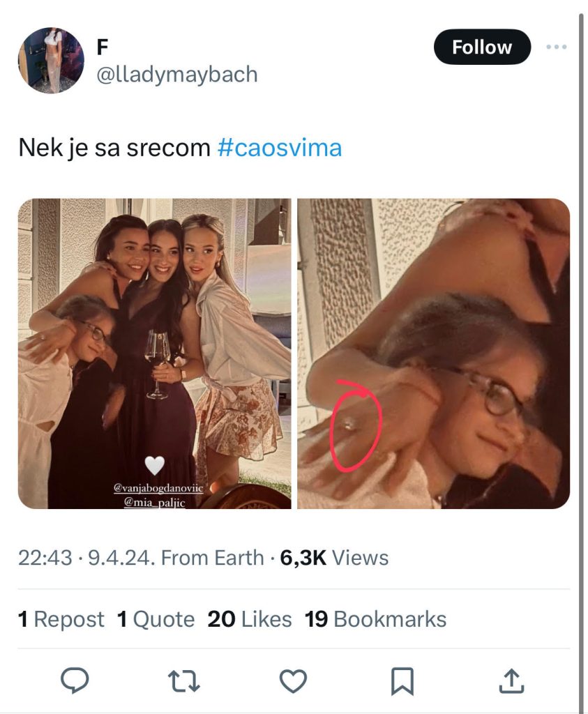Open the right zoomed ring photo
The height and width of the screenshot is (714, 588).
(433, 354)
